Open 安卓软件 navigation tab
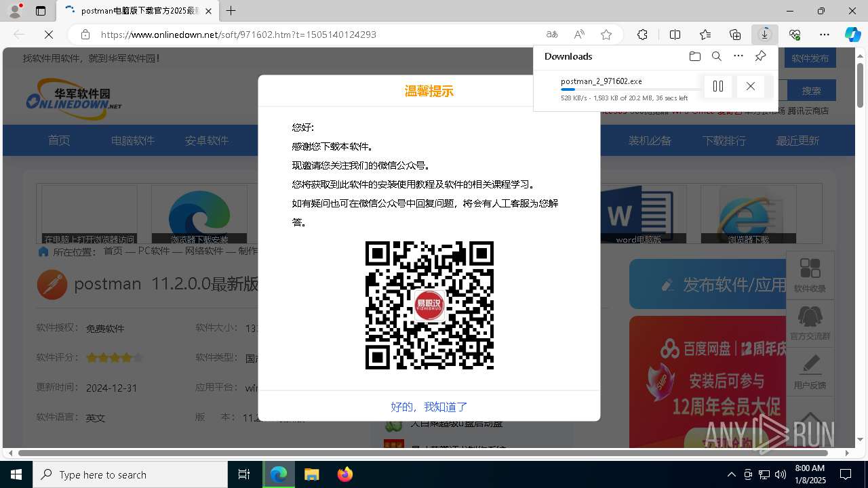Viewport: 868px width, 488px height. point(207,140)
